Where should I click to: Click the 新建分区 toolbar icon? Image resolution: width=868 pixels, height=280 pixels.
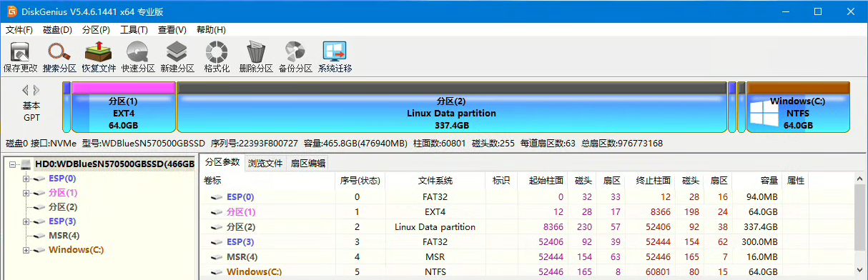pos(177,57)
